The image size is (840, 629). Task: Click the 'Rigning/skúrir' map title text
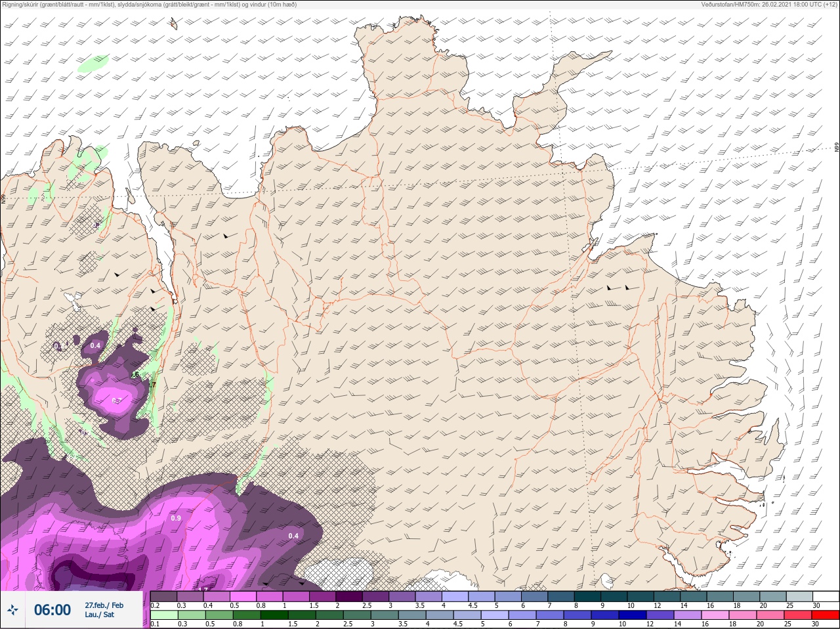[x=150, y=5]
